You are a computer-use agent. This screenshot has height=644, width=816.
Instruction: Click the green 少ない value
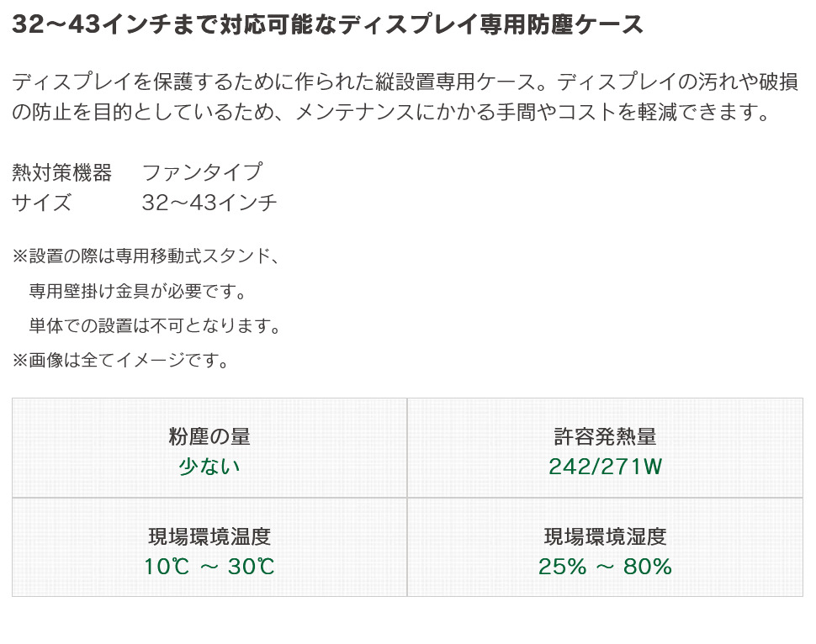click(x=209, y=467)
